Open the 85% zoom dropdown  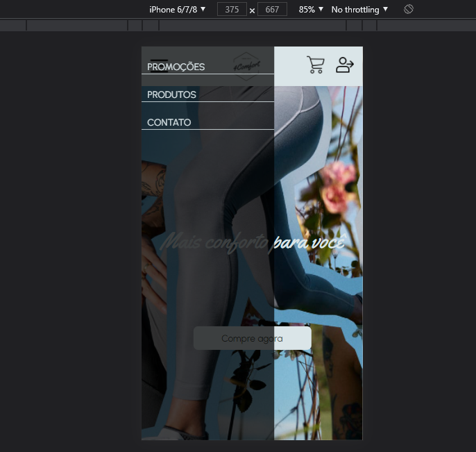(311, 10)
